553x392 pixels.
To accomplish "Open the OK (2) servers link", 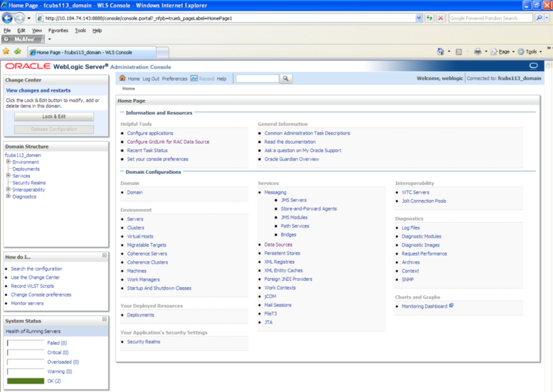I will coord(54,381).
